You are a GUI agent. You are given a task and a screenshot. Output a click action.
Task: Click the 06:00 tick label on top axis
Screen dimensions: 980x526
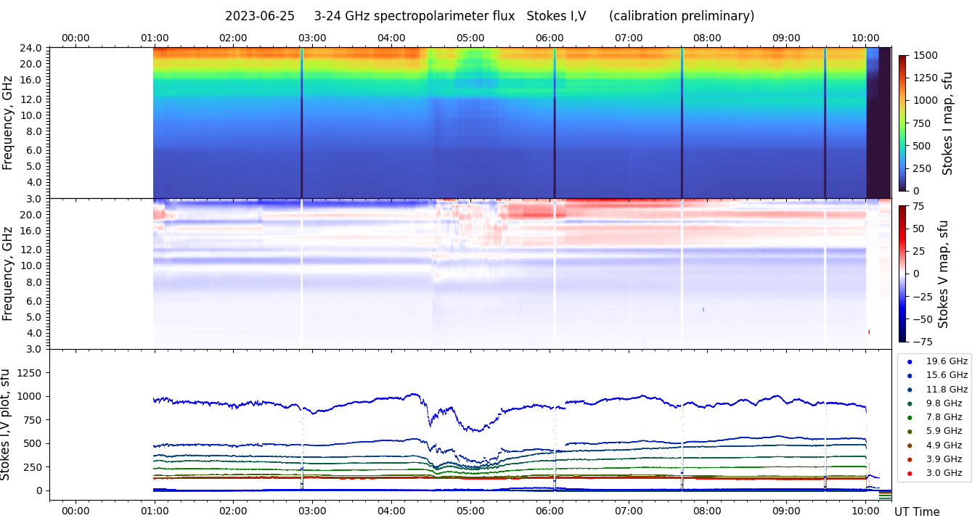pos(550,38)
